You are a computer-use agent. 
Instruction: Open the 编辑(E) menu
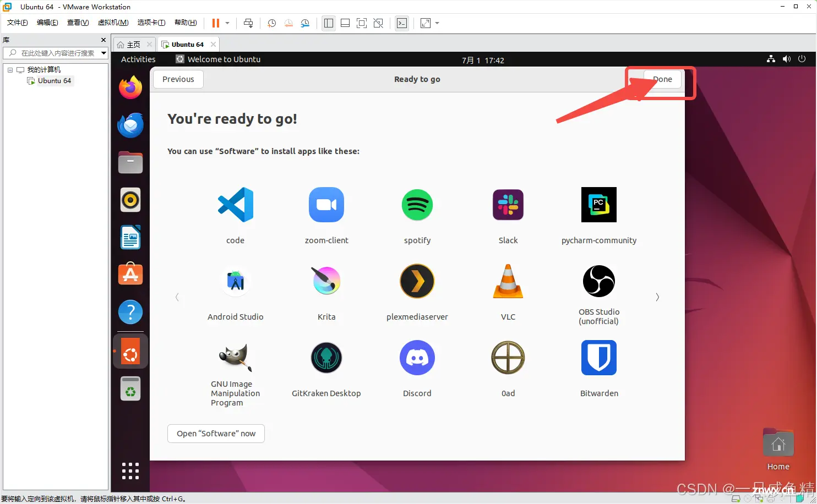click(47, 23)
